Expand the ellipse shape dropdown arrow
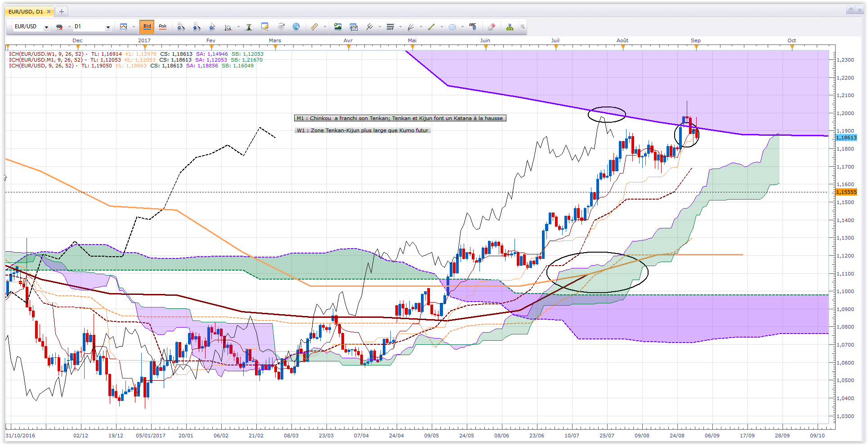Screen dimensions: 868x445 pos(462,27)
